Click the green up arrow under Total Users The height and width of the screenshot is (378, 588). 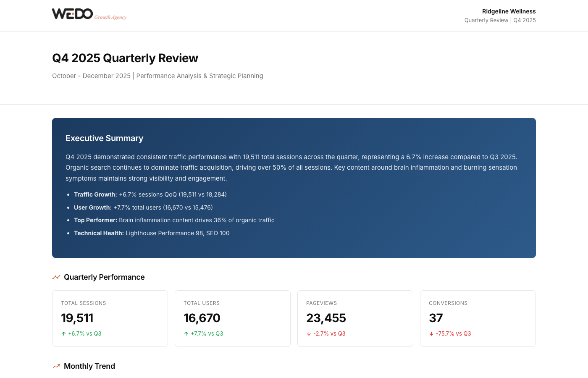point(186,334)
